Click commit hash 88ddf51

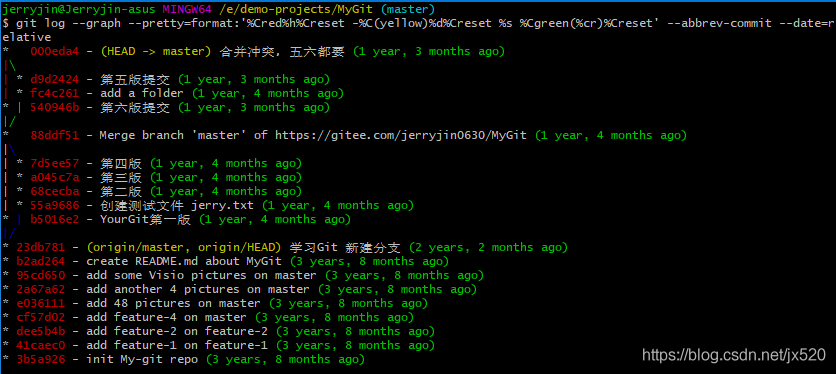(x=54, y=136)
